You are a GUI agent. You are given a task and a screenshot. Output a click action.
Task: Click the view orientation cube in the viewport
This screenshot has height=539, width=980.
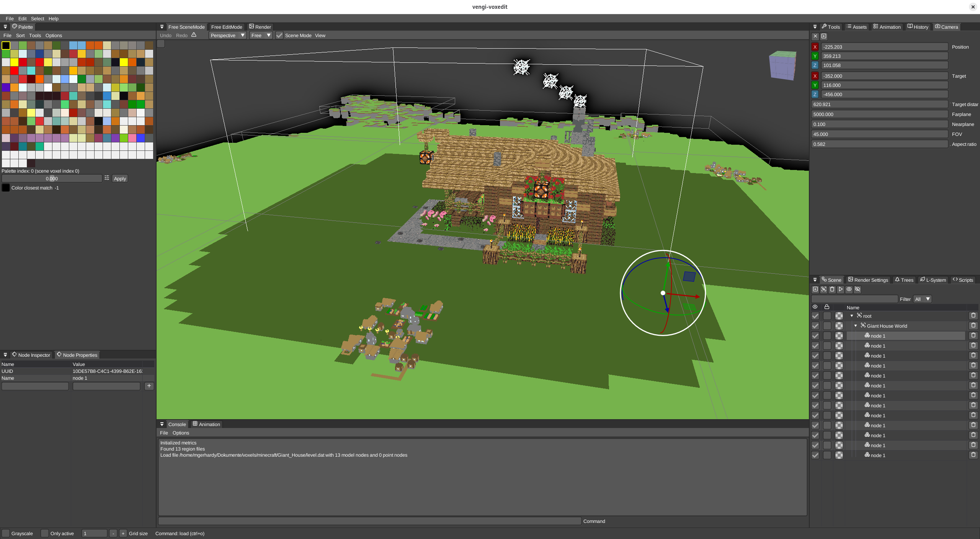pyautogui.click(x=782, y=65)
